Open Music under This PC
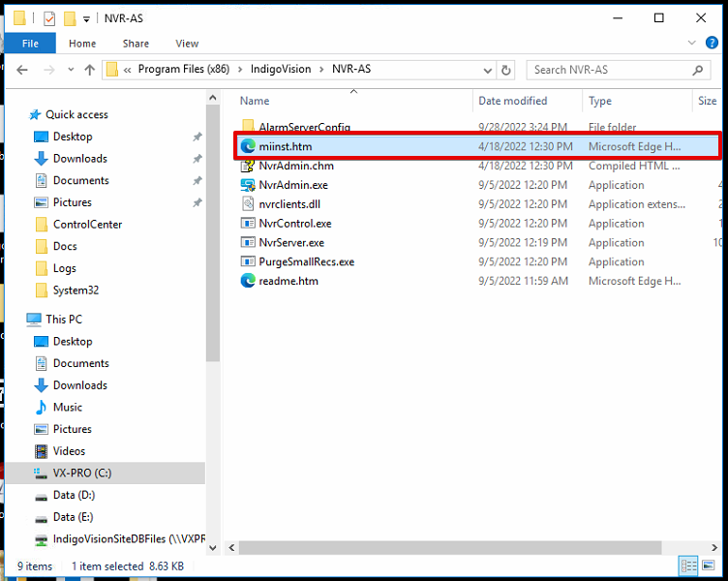 [x=68, y=408]
